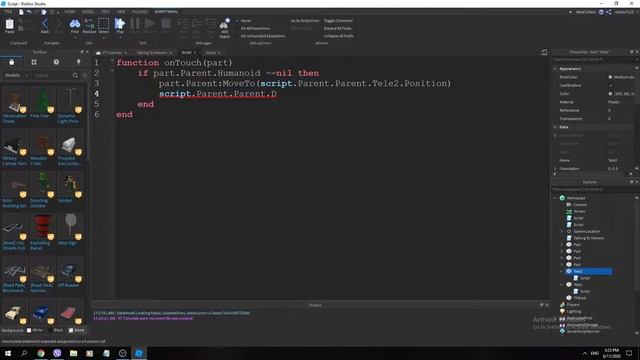Click the Color property swatch
The height and width of the screenshot is (360, 640).
611,93
